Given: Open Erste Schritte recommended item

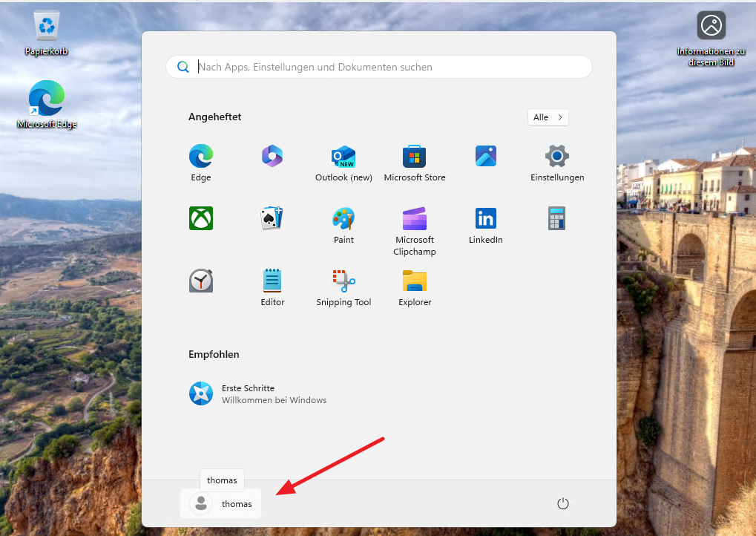Looking at the screenshot, I should 258,393.
